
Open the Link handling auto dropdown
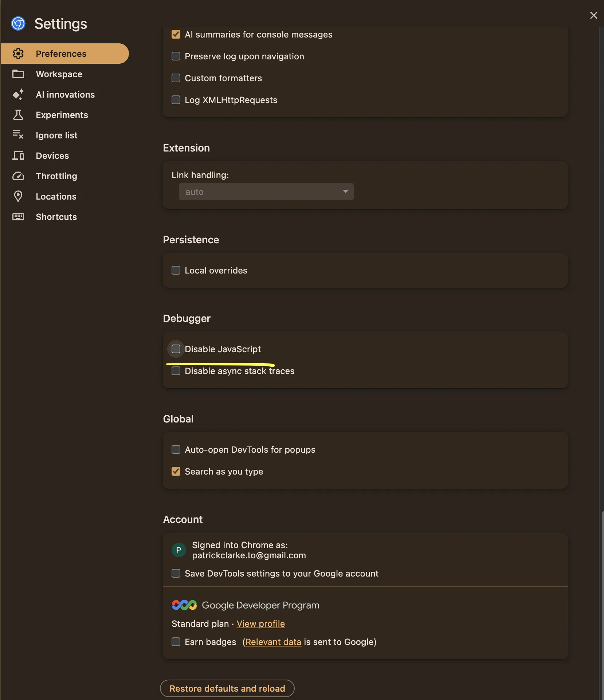(266, 192)
